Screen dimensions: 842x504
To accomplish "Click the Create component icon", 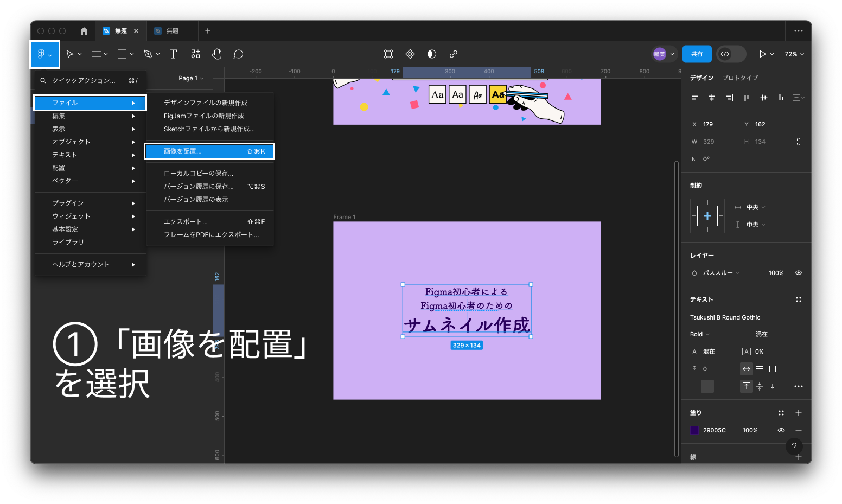I will [410, 54].
